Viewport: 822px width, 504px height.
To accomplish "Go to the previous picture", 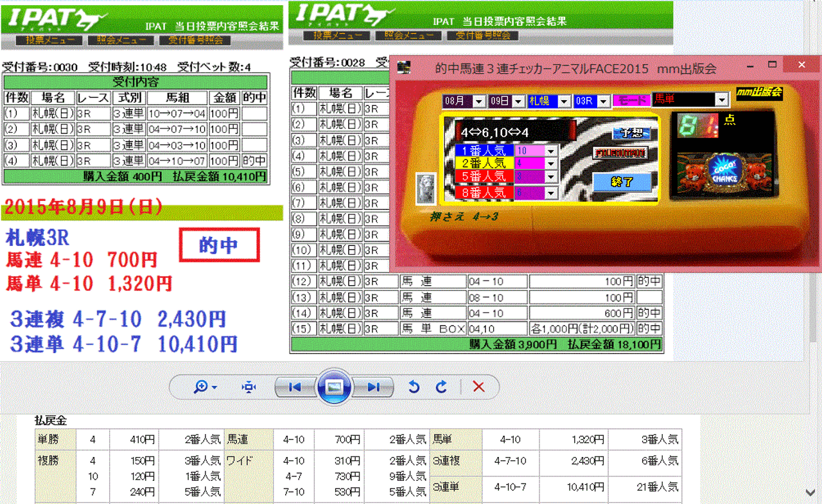I will (x=295, y=387).
